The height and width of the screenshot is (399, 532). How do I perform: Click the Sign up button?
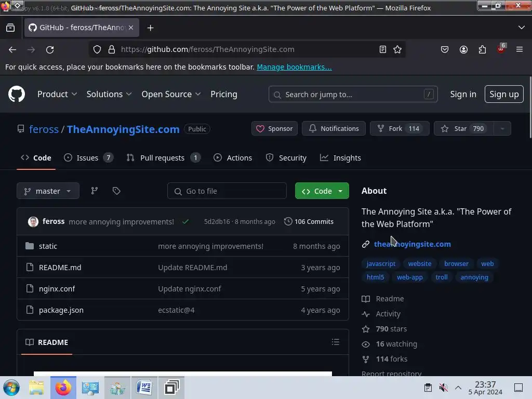[x=504, y=94]
